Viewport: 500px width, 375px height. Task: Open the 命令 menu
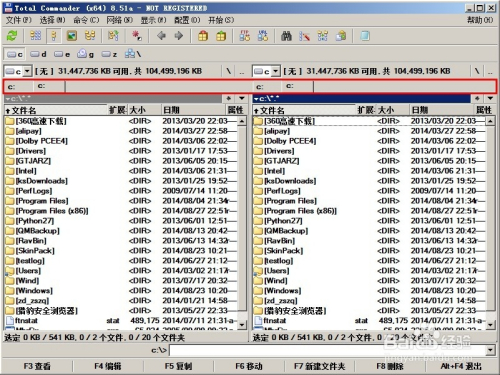point(86,20)
